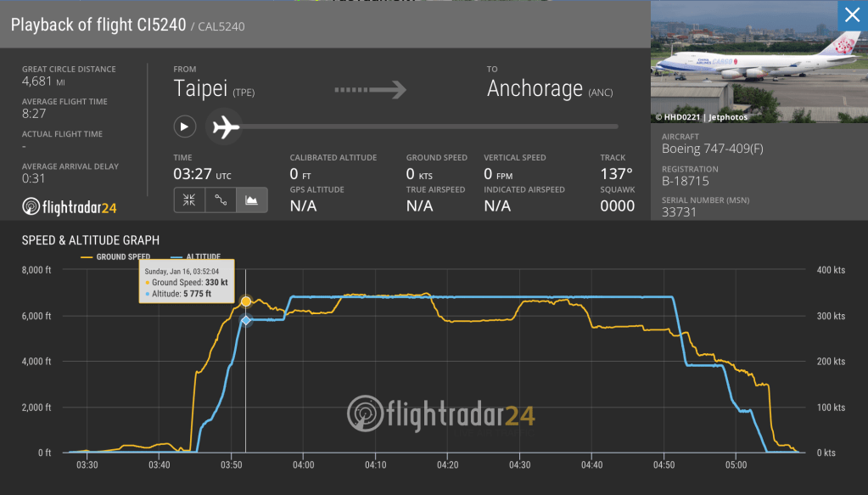Click the 04:20 time label on graph axis
The width and height of the screenshot is (868, 495).
447,464
